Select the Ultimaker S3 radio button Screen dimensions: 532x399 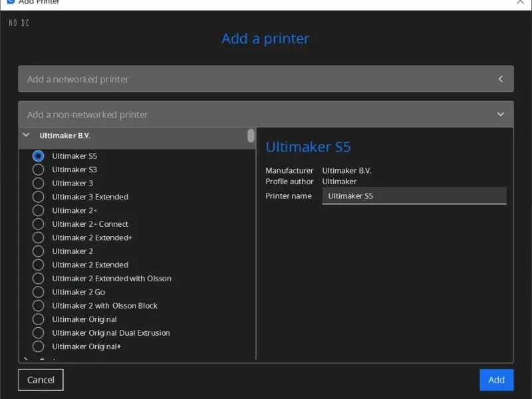click(x=39, y=170)
